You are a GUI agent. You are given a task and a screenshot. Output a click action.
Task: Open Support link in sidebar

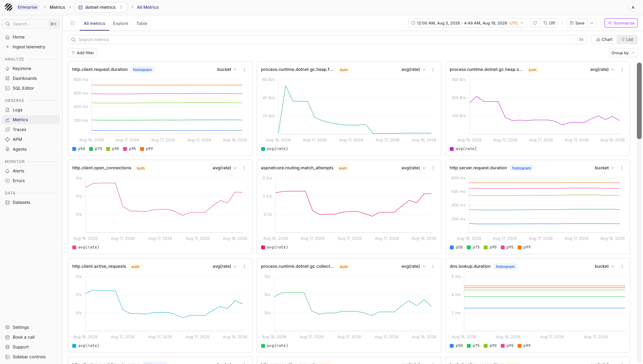click(x=31, y=347)
